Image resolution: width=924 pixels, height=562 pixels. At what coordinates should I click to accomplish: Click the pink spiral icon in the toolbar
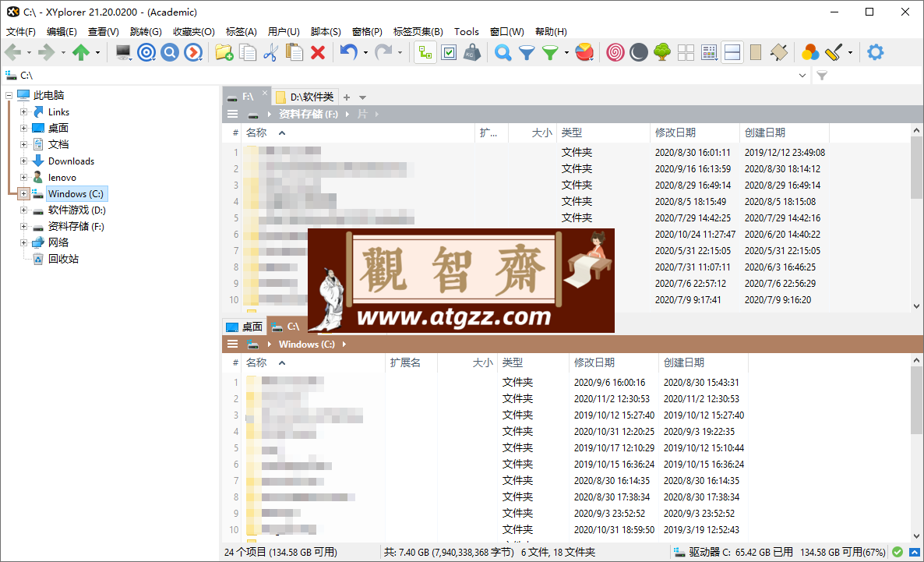click(615, 52)
